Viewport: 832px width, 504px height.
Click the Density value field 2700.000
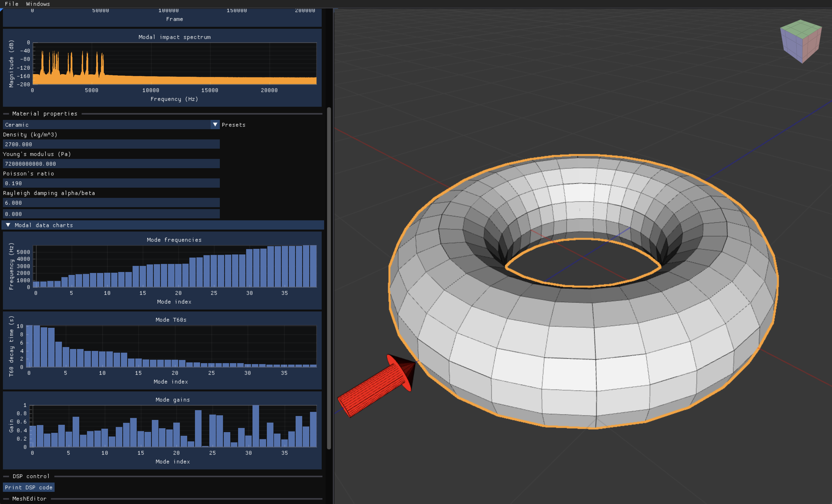[111, 144]
